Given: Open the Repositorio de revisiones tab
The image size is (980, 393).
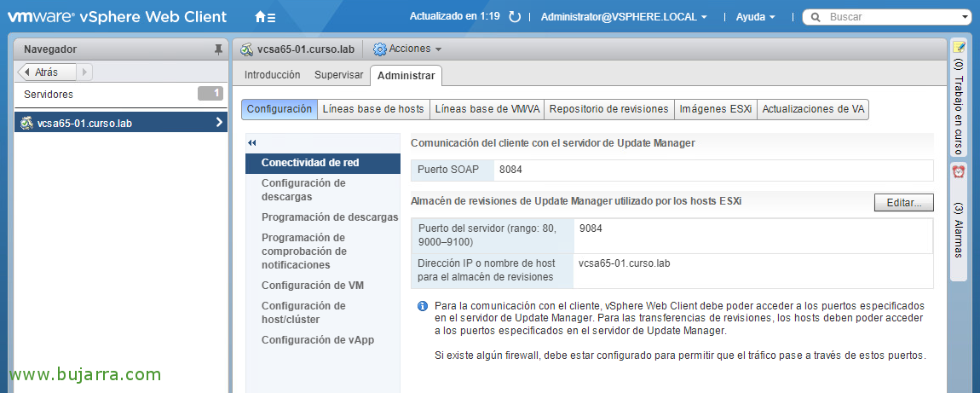Looking at the screenshot, I should coord(609,109).
